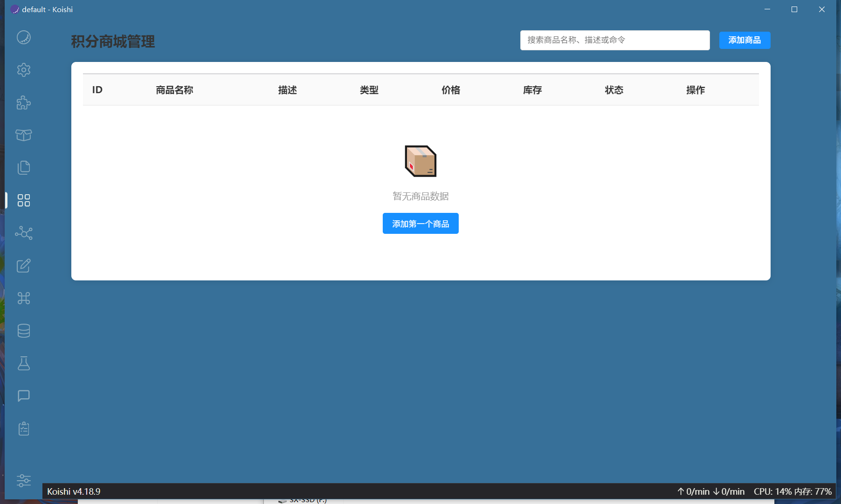Open the pencil edit icon in sidebar

[24, 266]
